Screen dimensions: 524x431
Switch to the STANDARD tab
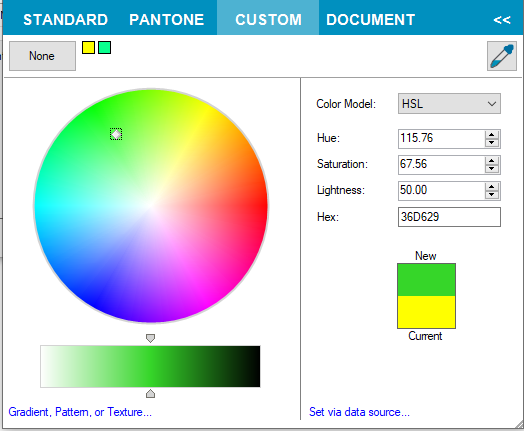[66, 20]
